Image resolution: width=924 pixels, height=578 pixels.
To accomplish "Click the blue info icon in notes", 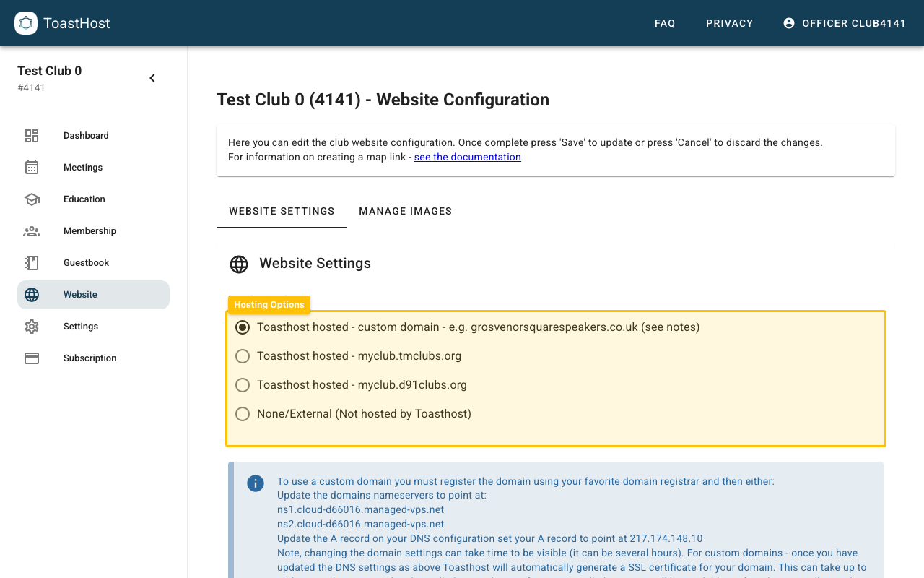I will tap(256, 483).
